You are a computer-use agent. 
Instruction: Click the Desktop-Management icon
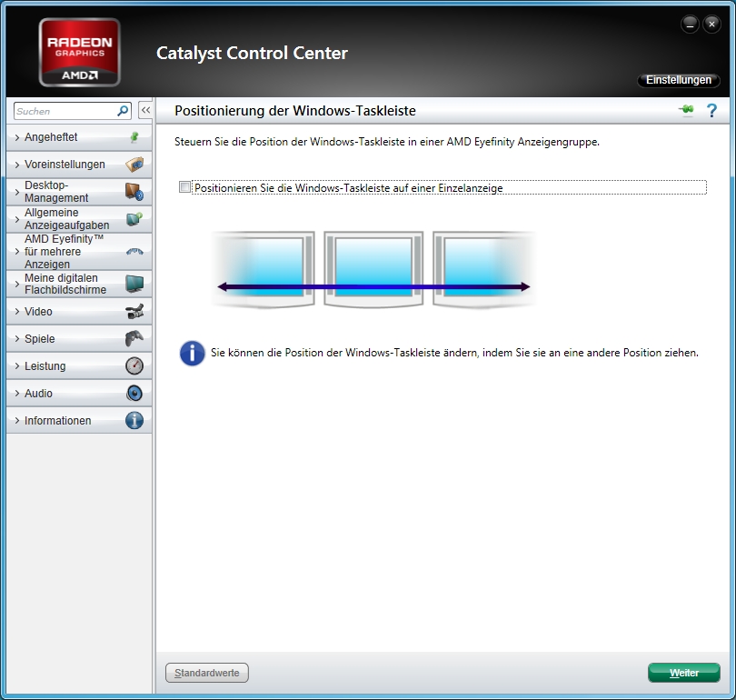pos(134,192)
